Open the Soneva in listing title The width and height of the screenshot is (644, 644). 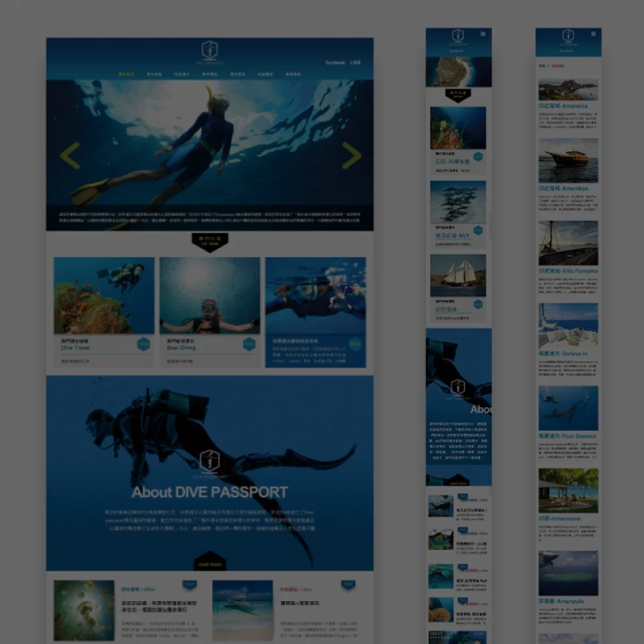(x=563, y=354)
